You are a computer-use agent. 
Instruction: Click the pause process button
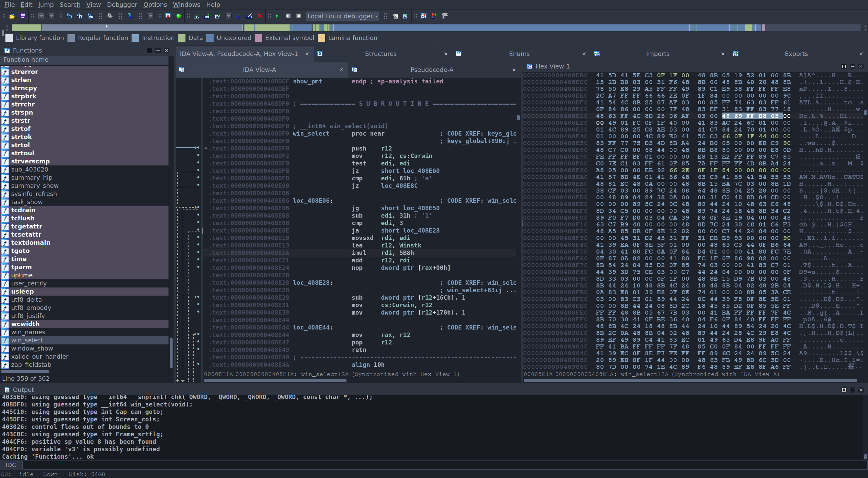288,16
